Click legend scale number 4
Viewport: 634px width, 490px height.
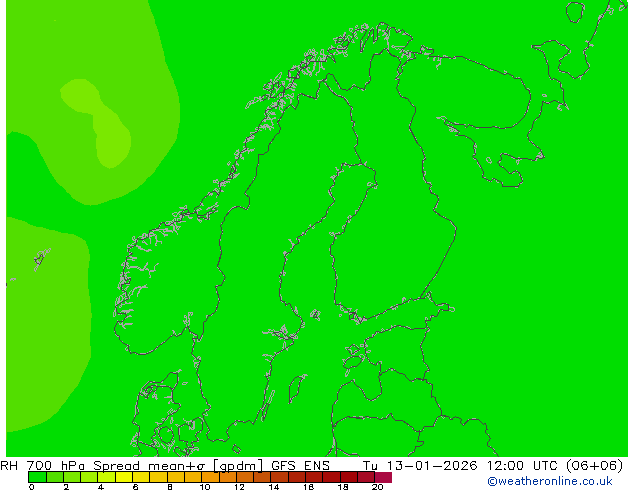101,487
